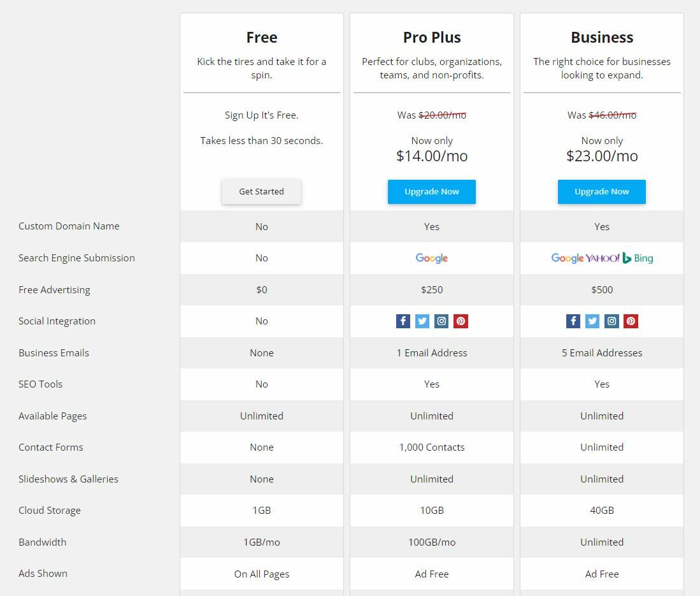
Task: Click the Pinterest icon in Business column
Action: (x=631, y=321)
